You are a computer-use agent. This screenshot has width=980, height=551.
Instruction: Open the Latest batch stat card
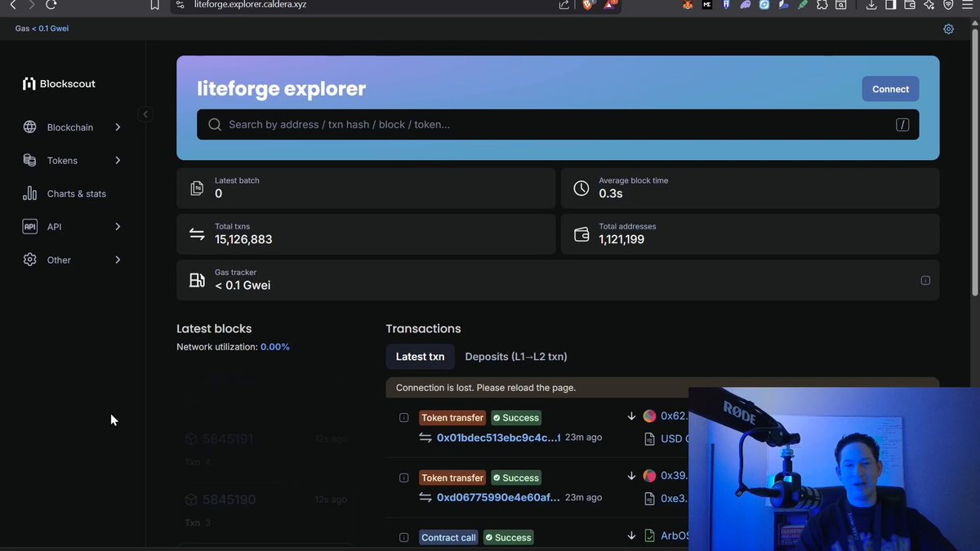366,188
